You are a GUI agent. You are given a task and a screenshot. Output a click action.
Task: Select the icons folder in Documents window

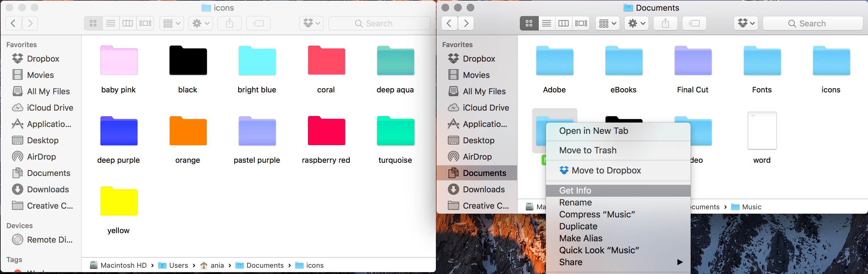click(831, 60)
